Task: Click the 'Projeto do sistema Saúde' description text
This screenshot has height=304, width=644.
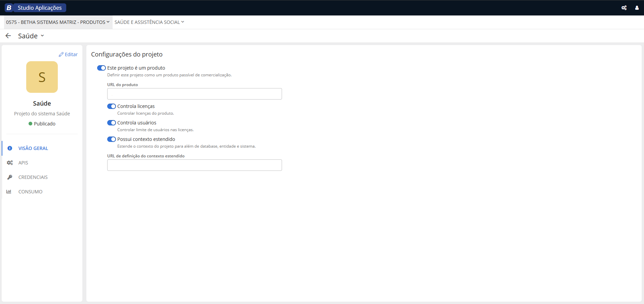Action: tap(42, 114)
